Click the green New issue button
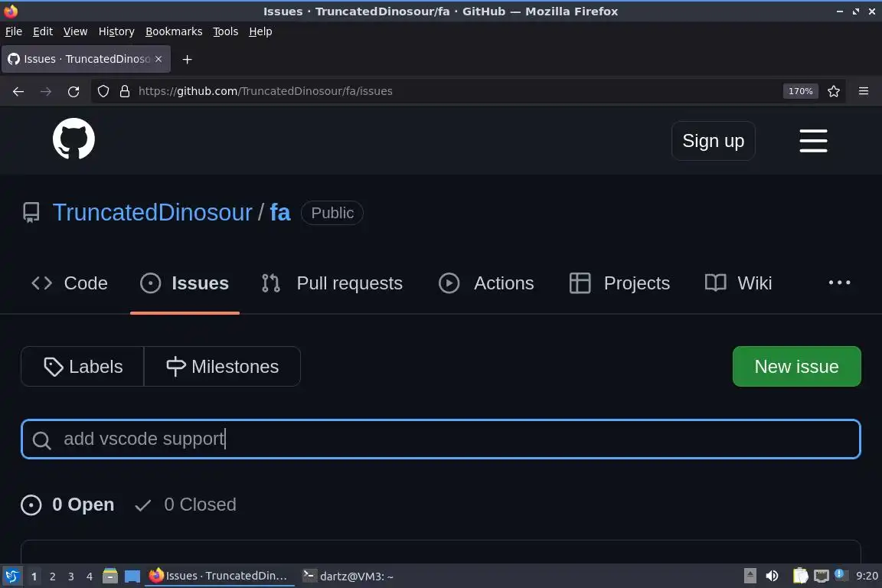 796,366
